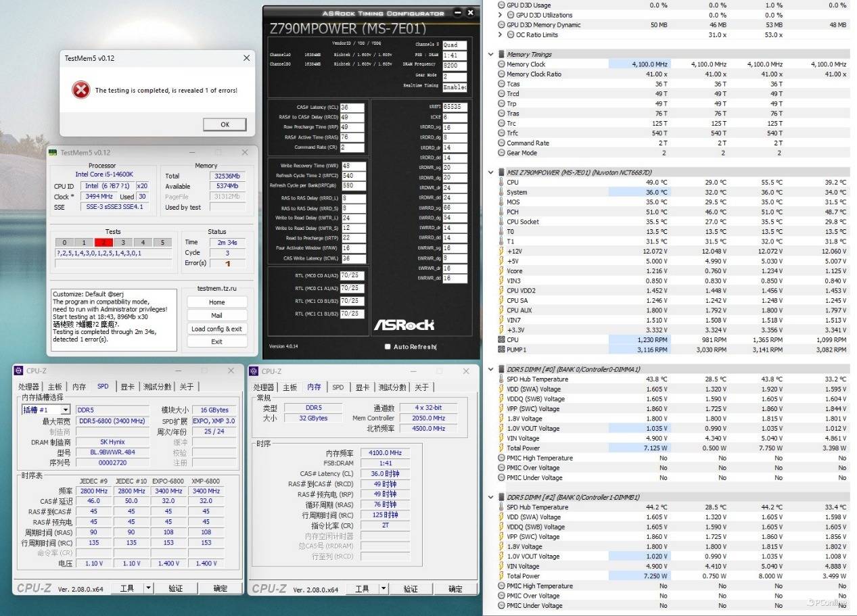The width and height of the screenshot is (857, 616).
Task: Open 工具 dropdown arrow in right CPU-Z
Action: [x=384, y=589]
